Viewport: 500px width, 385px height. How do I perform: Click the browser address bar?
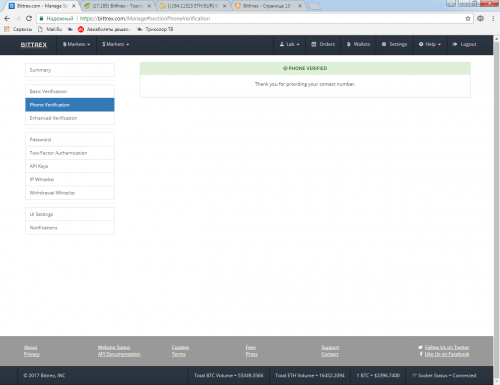253,18
